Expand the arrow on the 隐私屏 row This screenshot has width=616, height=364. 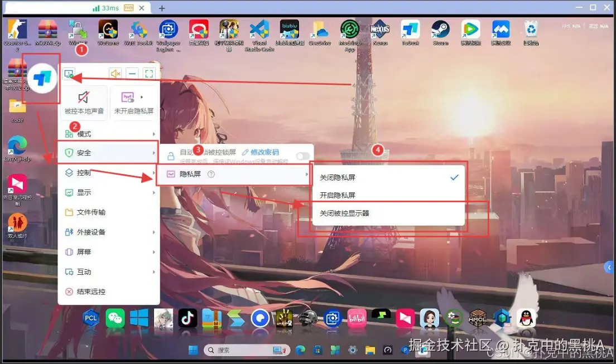point(306,174)
